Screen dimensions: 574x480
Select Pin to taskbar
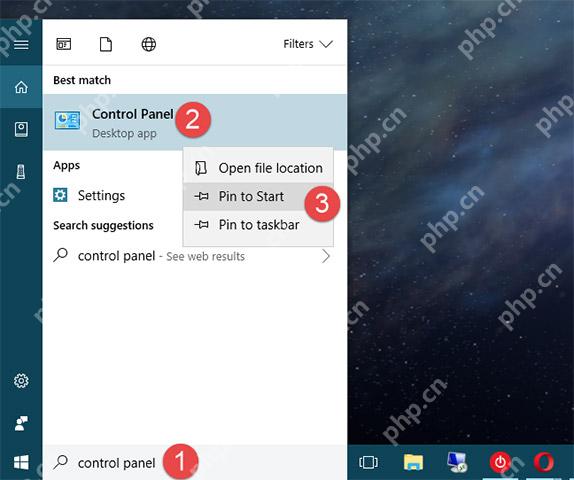pos(258,224)
